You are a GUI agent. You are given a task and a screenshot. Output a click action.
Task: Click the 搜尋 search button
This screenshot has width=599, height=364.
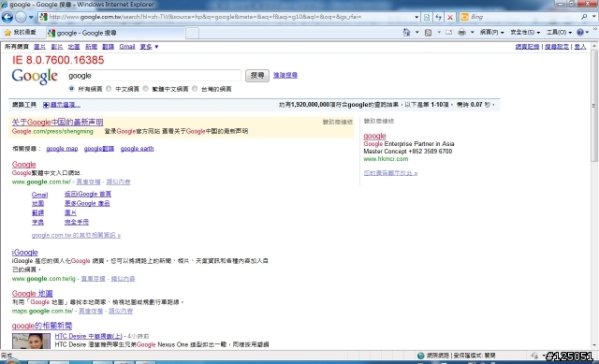coord(256,76)
